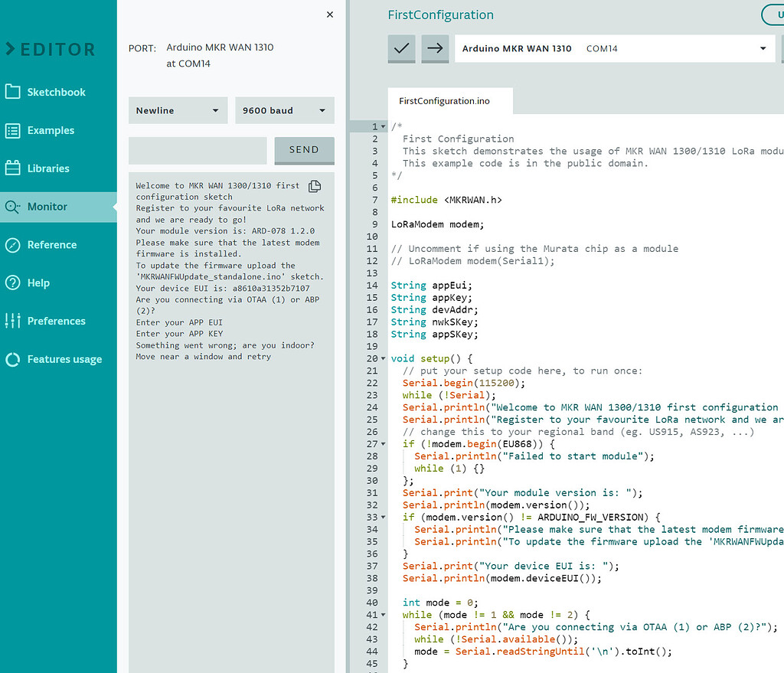The image size is (784, 673).
Task: Verify the sketch with the checkmark icon
Action: coord(401,48)
